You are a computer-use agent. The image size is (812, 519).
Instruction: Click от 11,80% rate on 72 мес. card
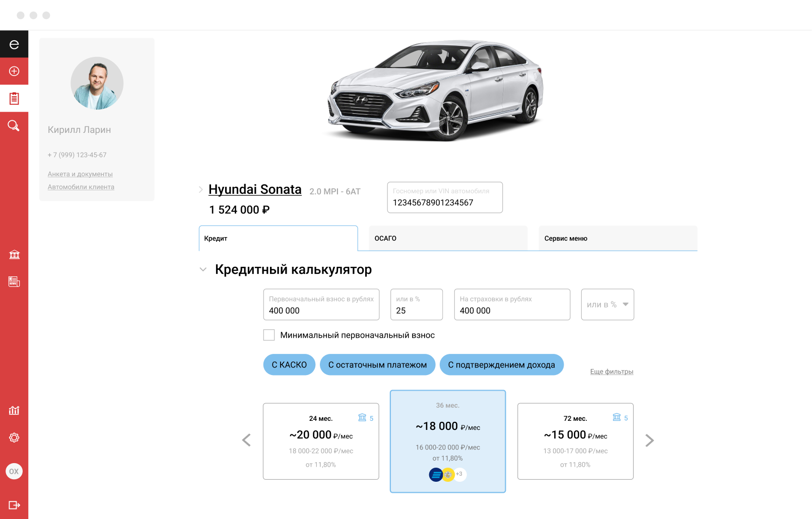pyautogui.click(x=575, y=465)
